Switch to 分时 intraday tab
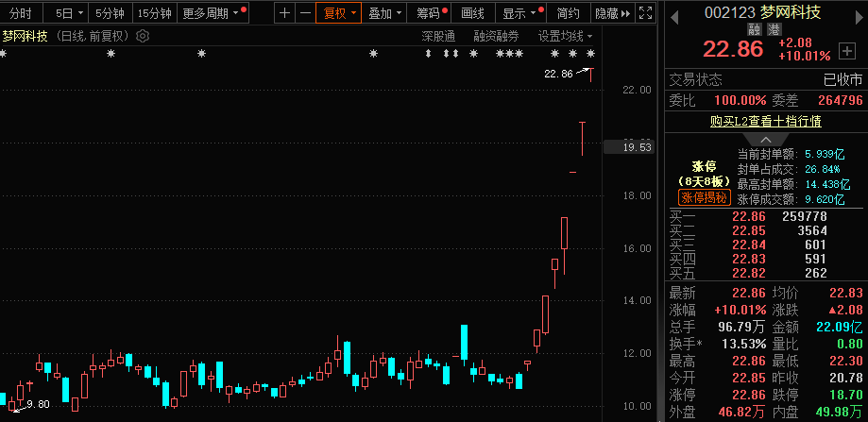This screenshot has width=868, height=422. point(21,13)
